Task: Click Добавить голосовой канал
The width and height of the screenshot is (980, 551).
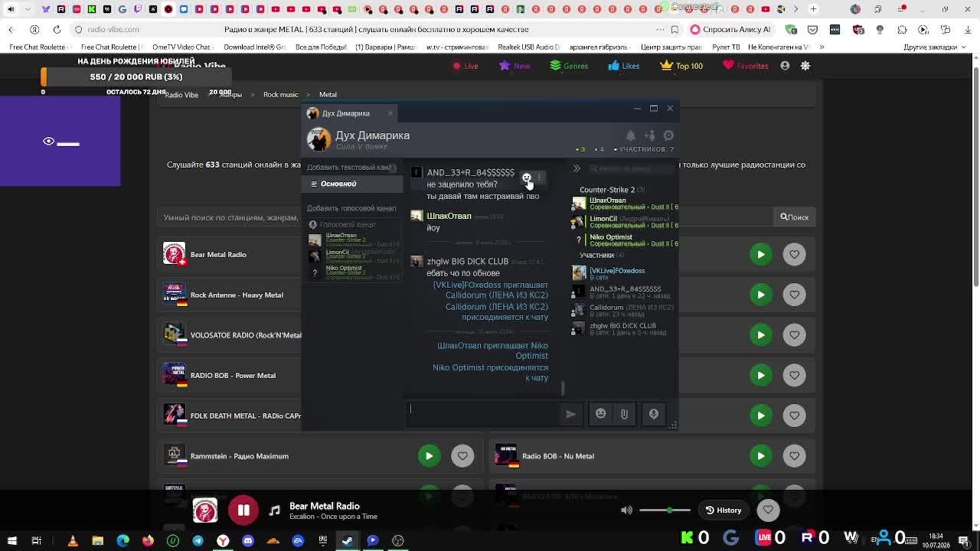Action: coord(351,208)
